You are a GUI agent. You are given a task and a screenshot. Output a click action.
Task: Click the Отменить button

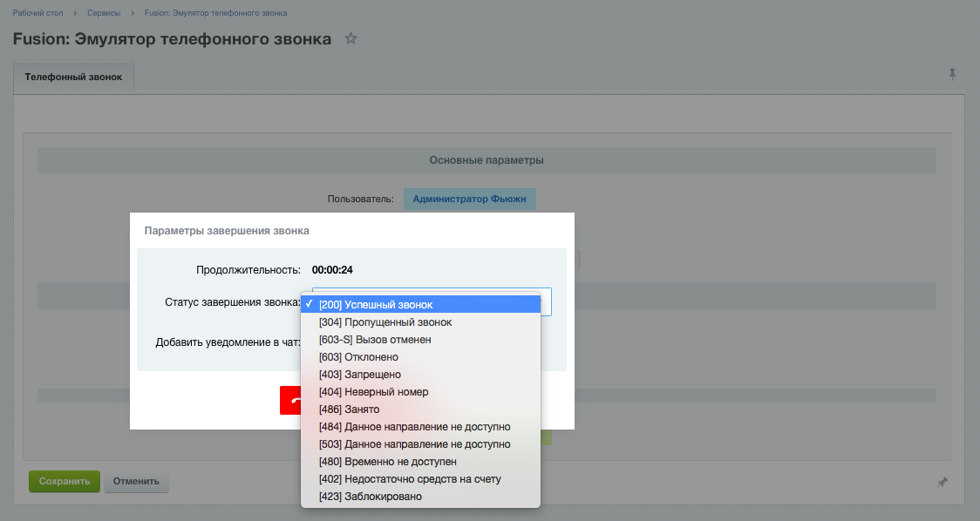click(x=136, y=482)
